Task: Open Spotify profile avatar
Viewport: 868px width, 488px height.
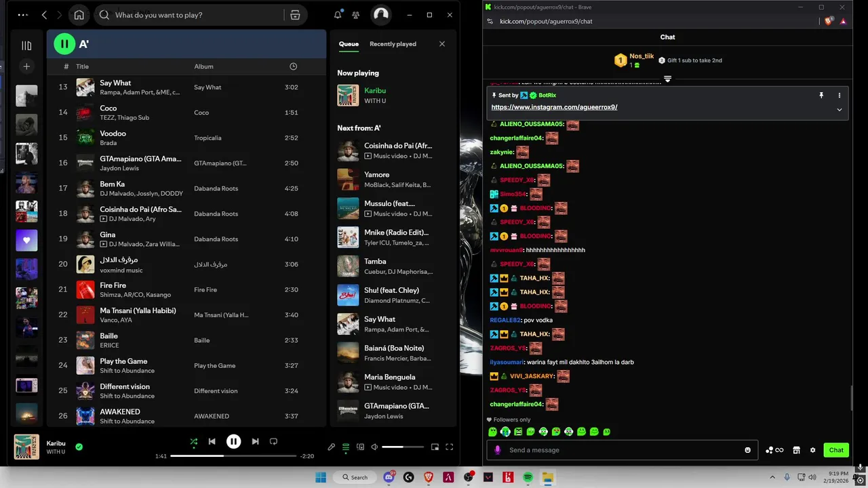Action: tap(381, 15)
